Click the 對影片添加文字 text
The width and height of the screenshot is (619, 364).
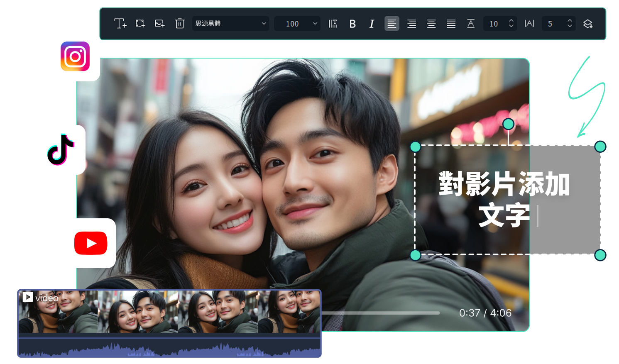point(504,200)
